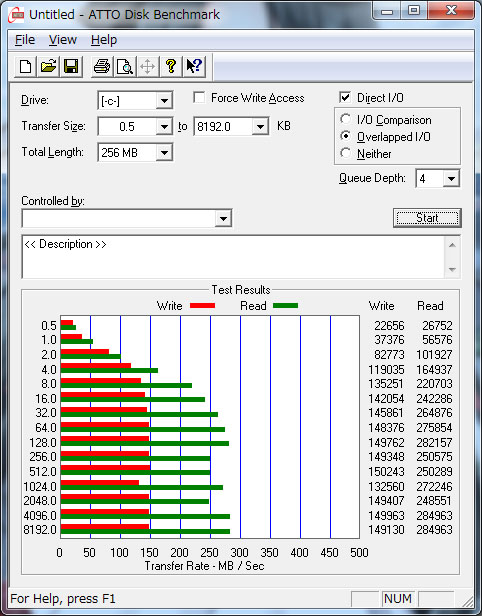The height and width of the screenshot is (616, 482).
Task: Open Transfer Size maximum 8192.0 dropdown
Action: coord(260,126)
